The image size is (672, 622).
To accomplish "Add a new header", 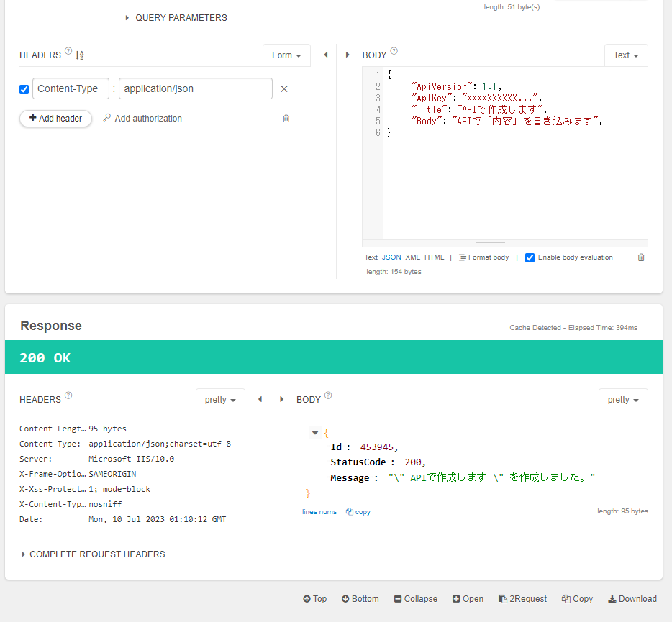I will pyautogui.click(x=55, y=119).
